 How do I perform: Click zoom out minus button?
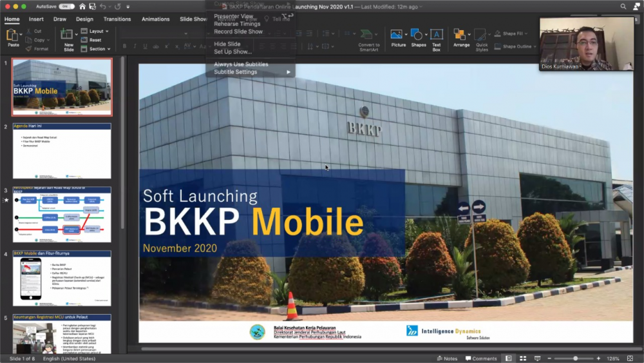point(549,358)
